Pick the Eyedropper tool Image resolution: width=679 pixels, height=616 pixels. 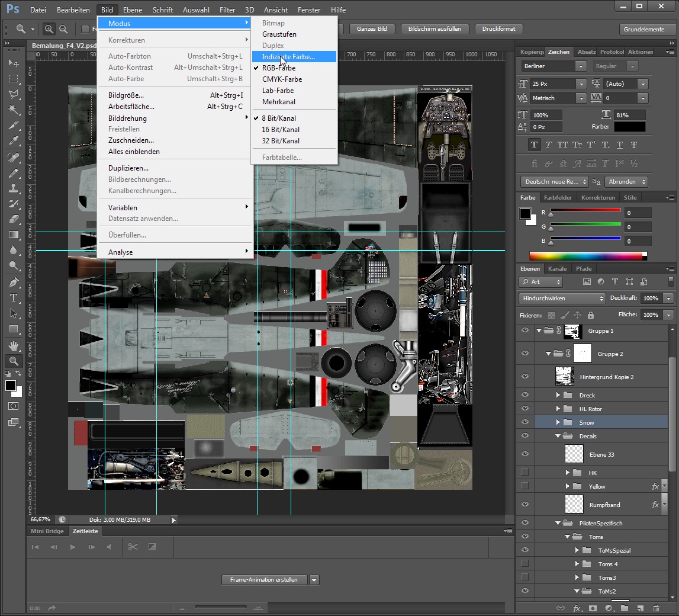click(x=13, y=141)
